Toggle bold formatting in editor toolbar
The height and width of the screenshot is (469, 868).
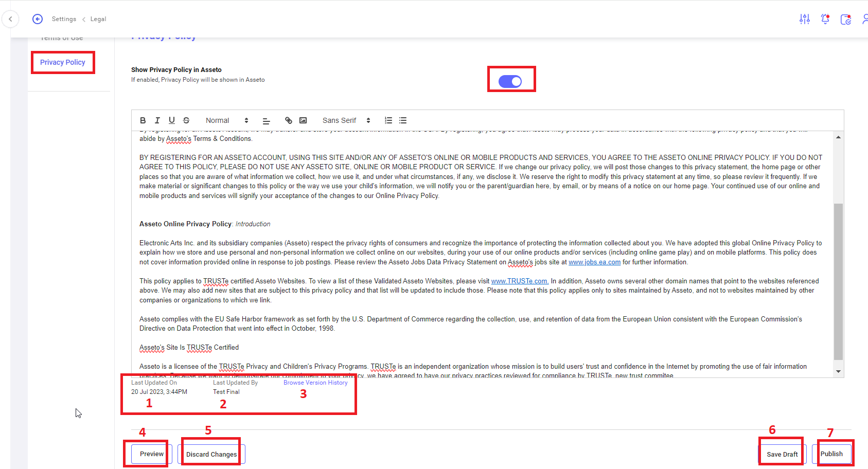(143, 120)
